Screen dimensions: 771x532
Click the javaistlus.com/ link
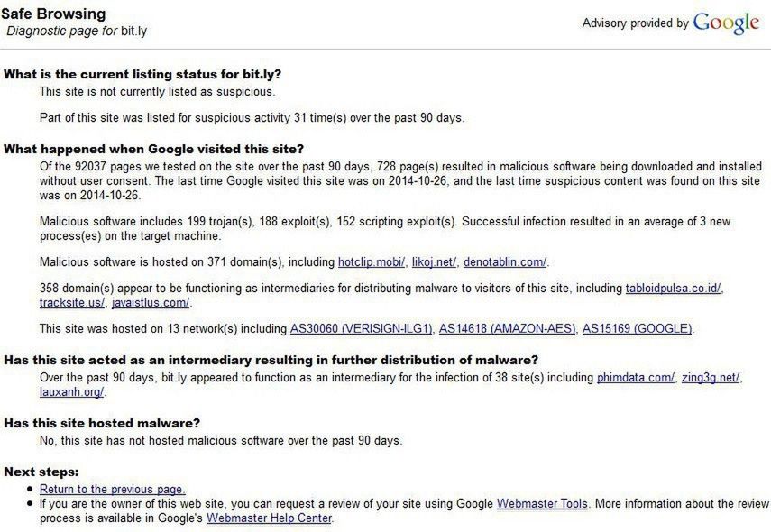click(x=151, y=303)
